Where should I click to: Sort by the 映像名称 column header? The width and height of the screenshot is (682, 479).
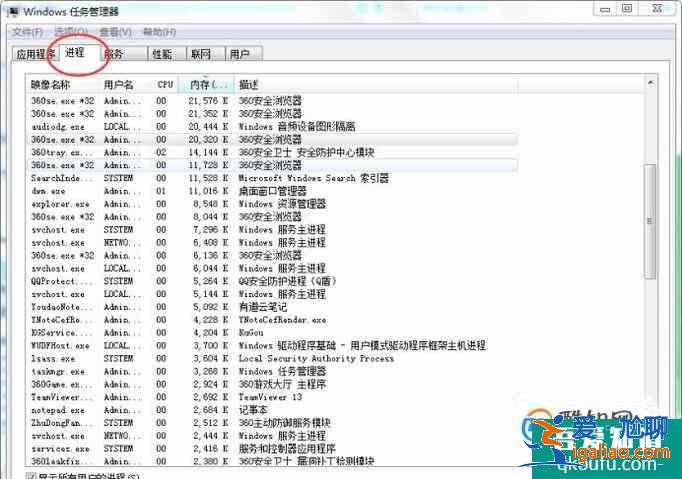64,84
